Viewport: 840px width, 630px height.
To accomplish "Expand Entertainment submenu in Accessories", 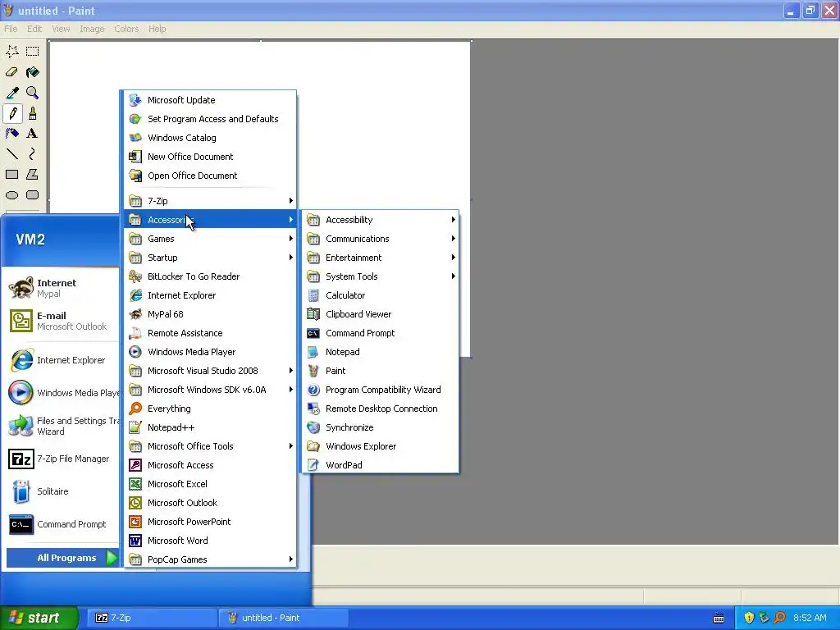I will (x=381, y=258).
